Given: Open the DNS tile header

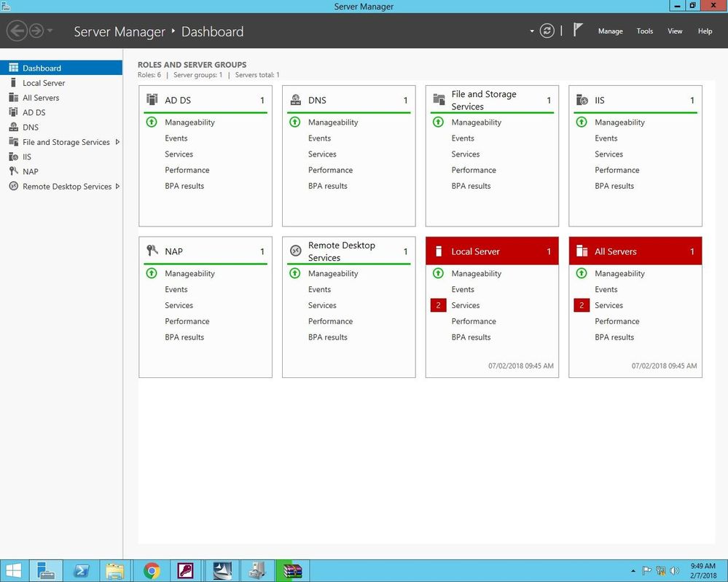Looking at the screenshot, I should tap(348, 101).
